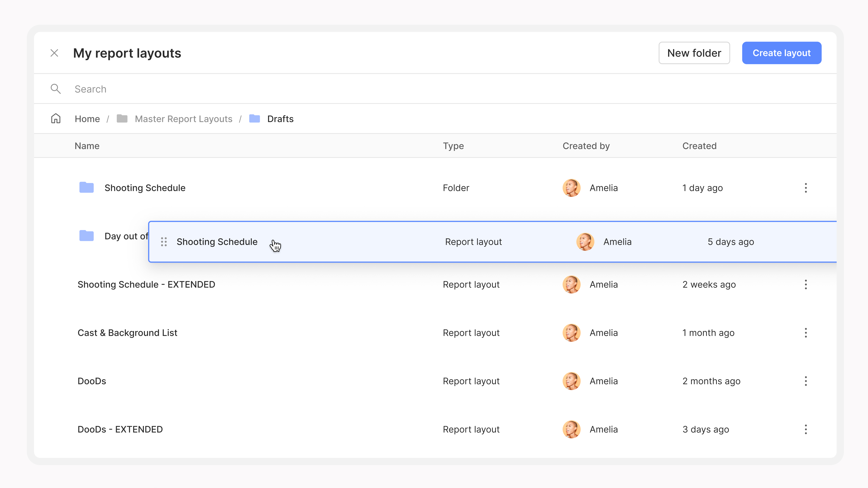The width and height of the screenshot is (868, 488).
Task: Click the Folder type cell
Action: point(456,188)
